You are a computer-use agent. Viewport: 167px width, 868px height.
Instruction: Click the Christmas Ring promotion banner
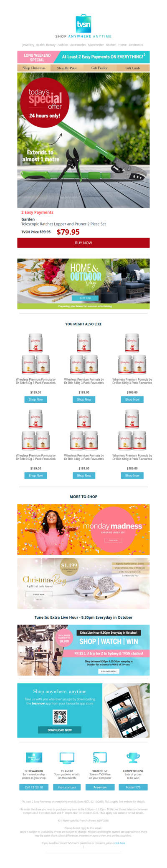click(83, 584)
